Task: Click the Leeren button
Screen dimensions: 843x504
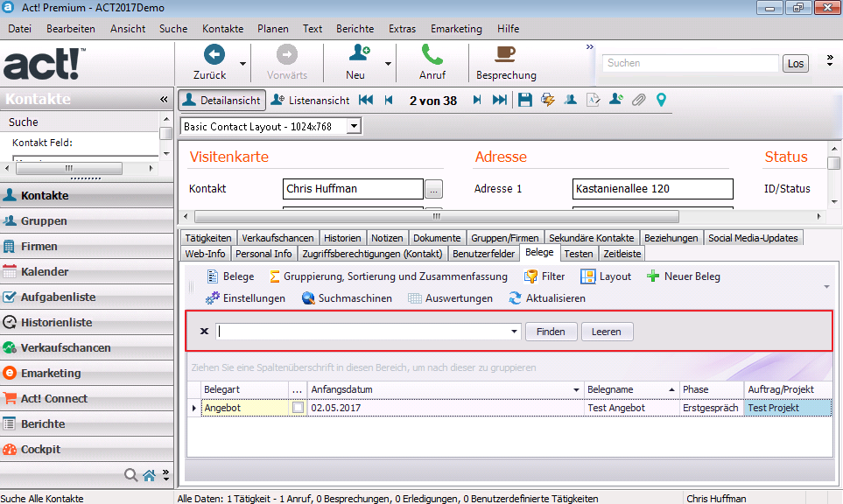Action: point(607,332)
